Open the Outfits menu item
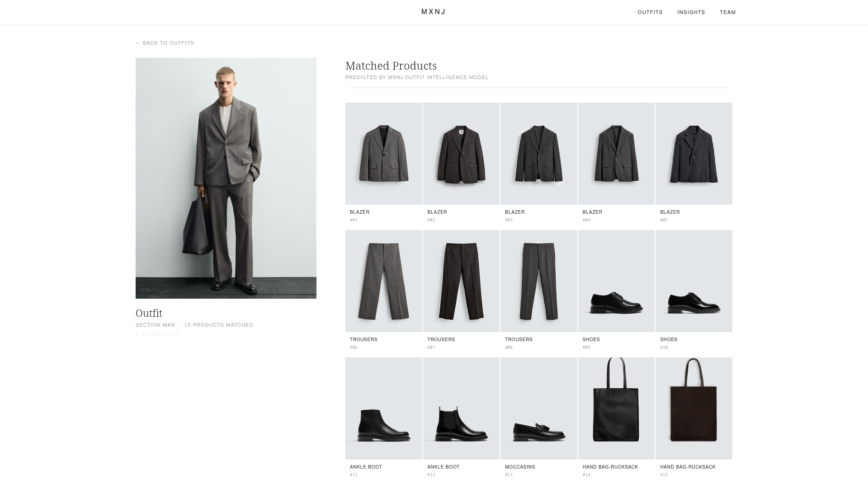This screenshot has height=488, width=868. 650,12
